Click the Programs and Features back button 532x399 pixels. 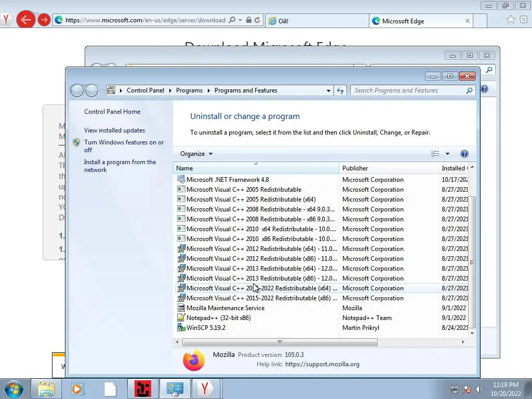[x=77, y=90]
